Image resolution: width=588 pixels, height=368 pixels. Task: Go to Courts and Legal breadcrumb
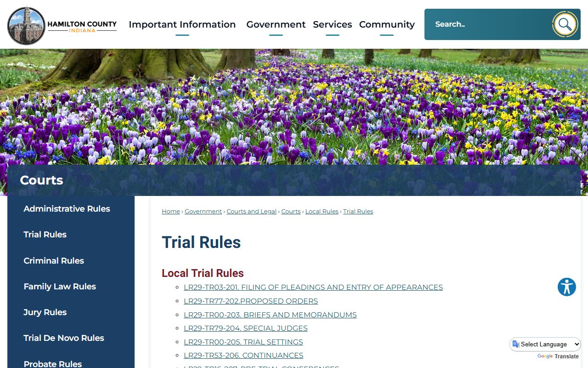tap(252, 212)
